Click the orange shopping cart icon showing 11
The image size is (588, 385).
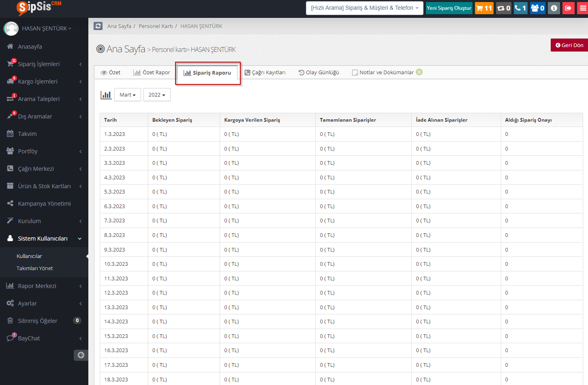pyautogui.click(x=484, y=8)
